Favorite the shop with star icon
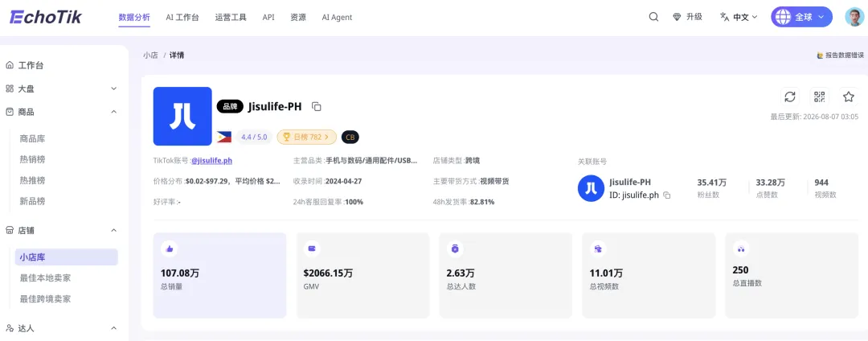Image resolution: width=868 pixels, height=341 pixels. 849,97
